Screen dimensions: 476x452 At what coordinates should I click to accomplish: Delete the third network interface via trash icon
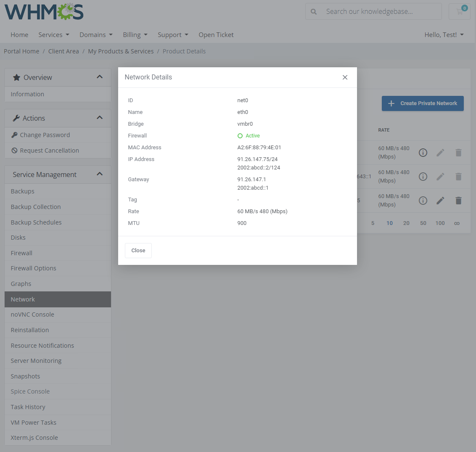(x=458, y=201)
